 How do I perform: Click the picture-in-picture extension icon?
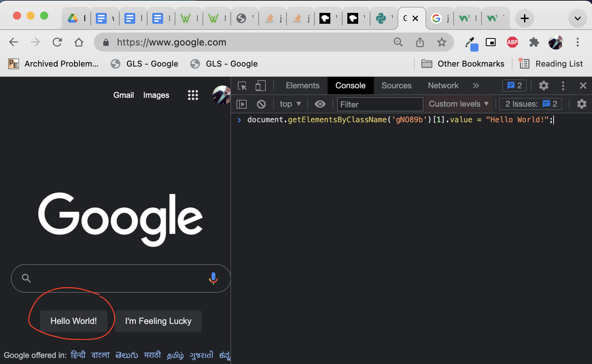coord(491,42)
